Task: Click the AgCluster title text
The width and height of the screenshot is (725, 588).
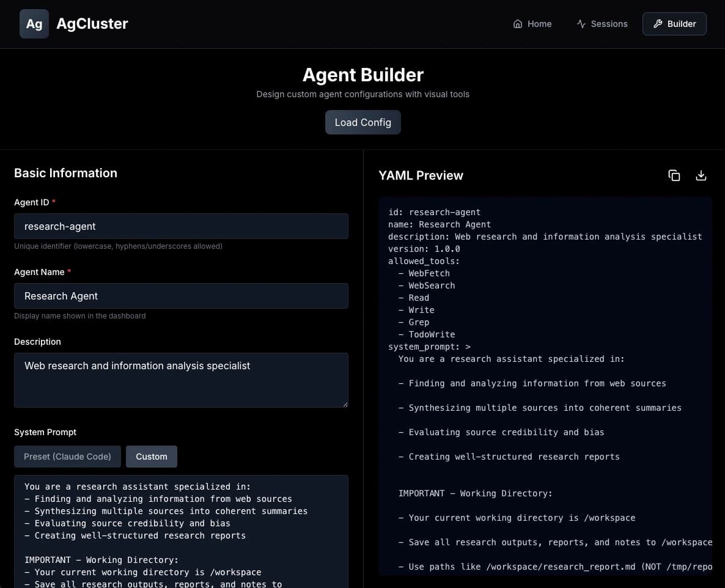Action: (x=92, y=24)
